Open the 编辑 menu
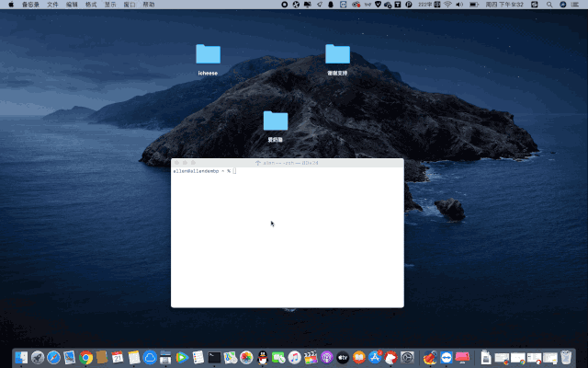 [x=72, y=5]
